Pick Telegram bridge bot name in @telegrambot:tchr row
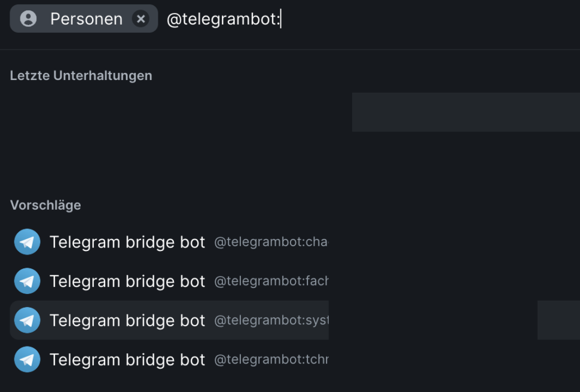The height and width of the screenshot is (392, 580). click(x=127, y=360)
